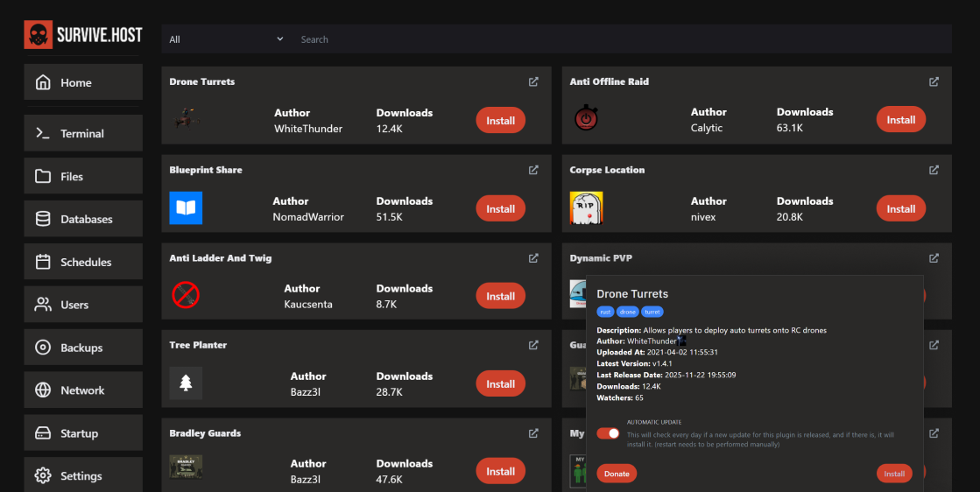Select the 'drone' tag in popup

(628, 312)
